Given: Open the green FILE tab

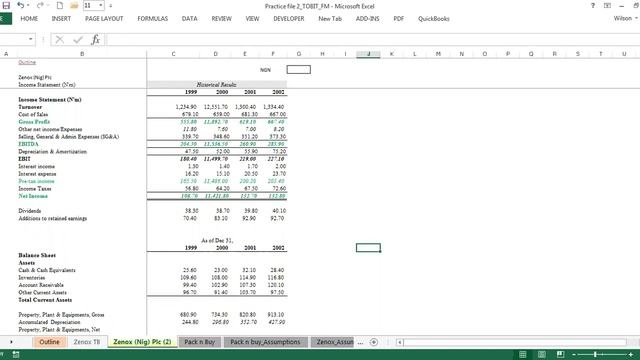Looking at the screenshot, I should pyautogui.click(x=5, y=19).
